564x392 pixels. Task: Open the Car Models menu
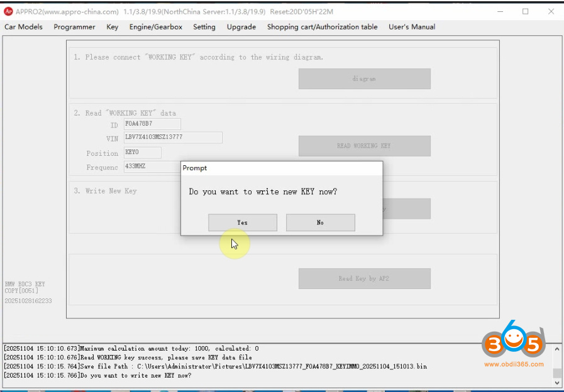click(23, 27)
